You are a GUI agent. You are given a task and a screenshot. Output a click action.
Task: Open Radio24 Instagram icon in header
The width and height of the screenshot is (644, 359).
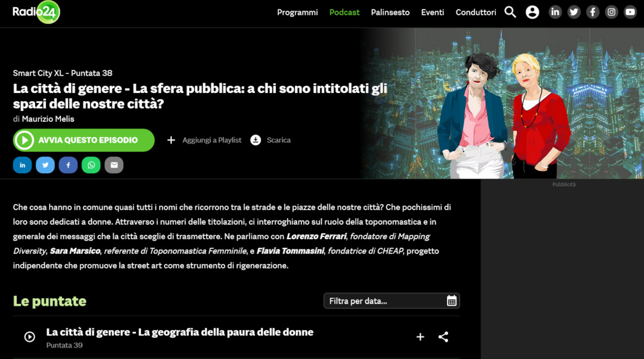point(612,12)
